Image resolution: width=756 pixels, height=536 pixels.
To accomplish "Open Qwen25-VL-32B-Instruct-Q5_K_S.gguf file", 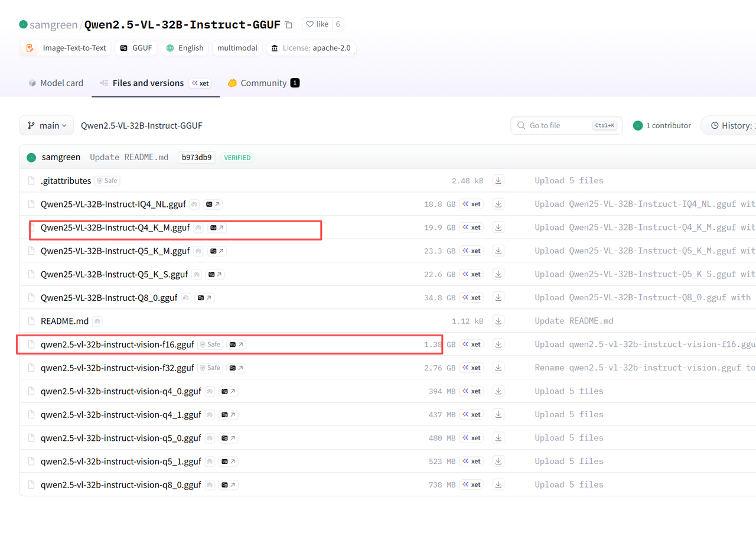I will click(114, 274).
